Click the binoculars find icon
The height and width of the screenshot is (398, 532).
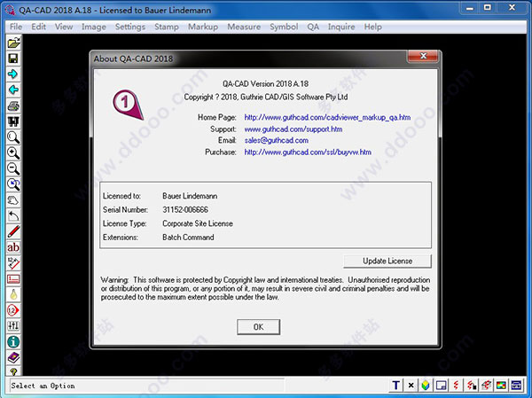13,121
